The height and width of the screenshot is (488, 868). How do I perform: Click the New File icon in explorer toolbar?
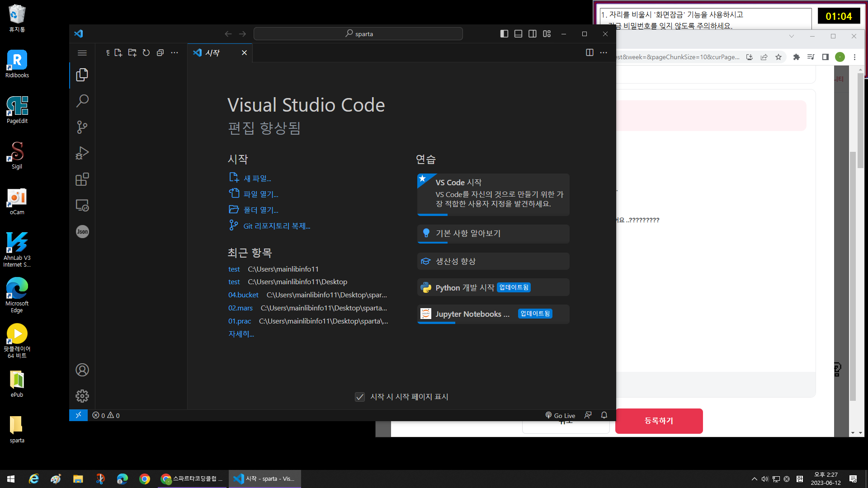118,53
